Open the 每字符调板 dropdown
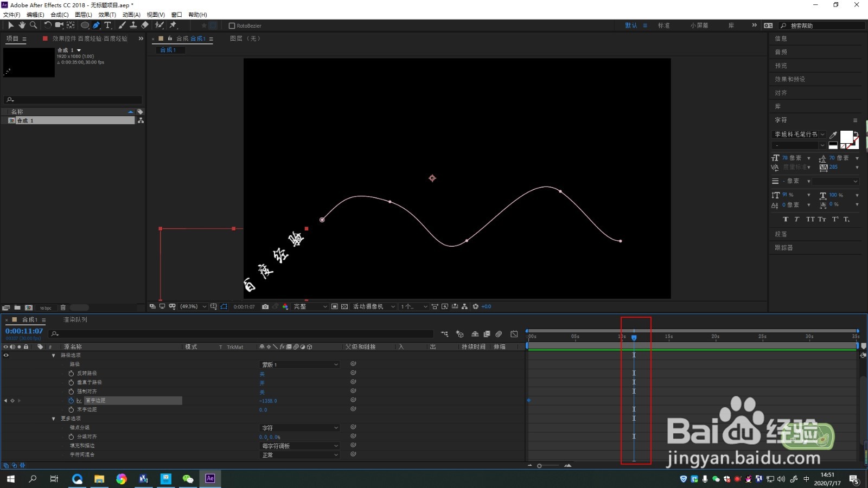This screenshot has width=868, height=488. click(300, 446)
